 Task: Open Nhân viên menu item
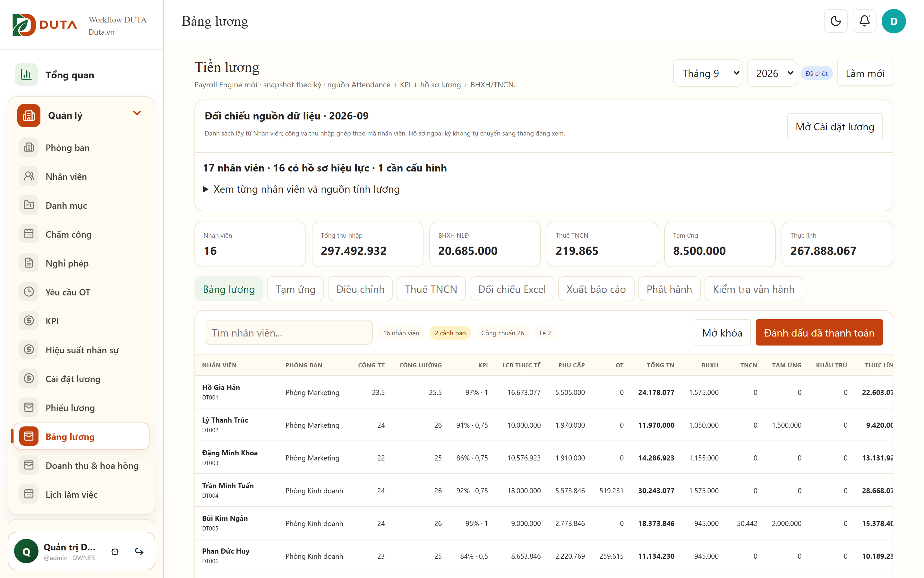81,176
